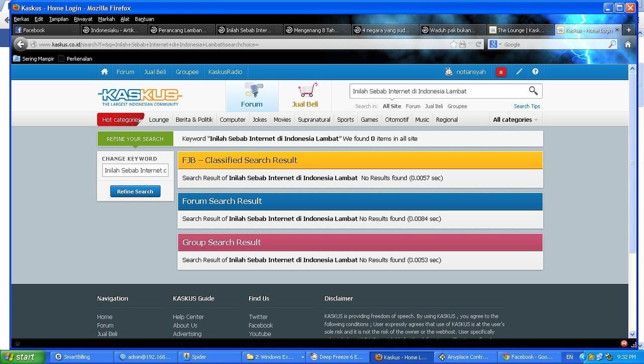This screenshot has height=364, width=644.
Task: Reload the page with the refresh icon
Action: [478, 44]
